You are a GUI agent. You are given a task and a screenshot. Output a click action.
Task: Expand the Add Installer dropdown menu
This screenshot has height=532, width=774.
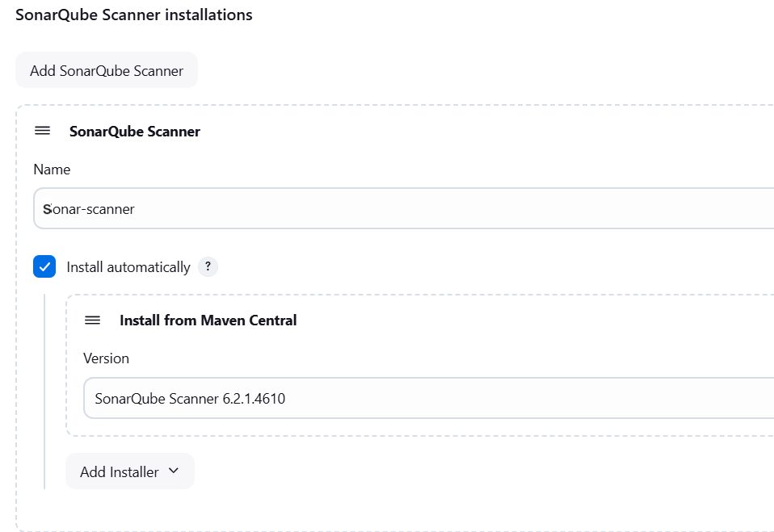[x=130, y=471]
